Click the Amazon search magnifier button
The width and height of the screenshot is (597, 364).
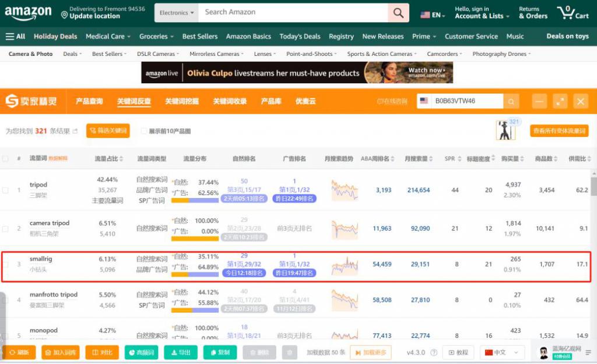coord(398,13)
